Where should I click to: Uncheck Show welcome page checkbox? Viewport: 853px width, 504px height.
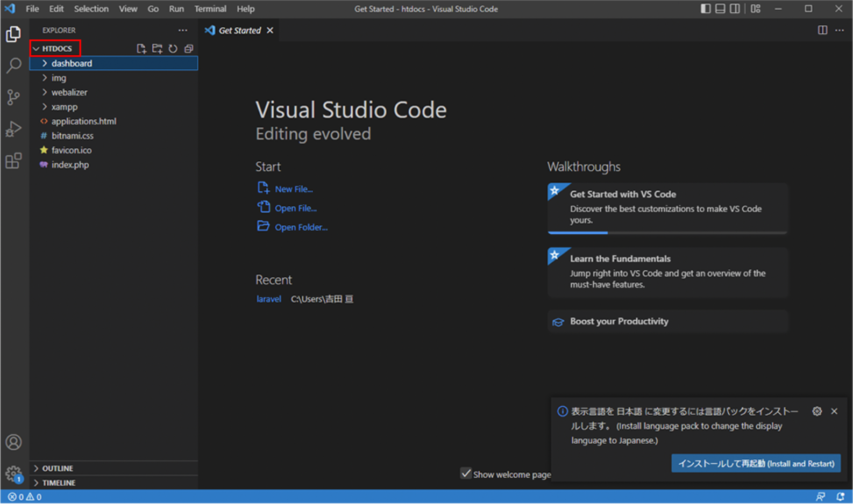pyautogui.click(x=466, y=474)
